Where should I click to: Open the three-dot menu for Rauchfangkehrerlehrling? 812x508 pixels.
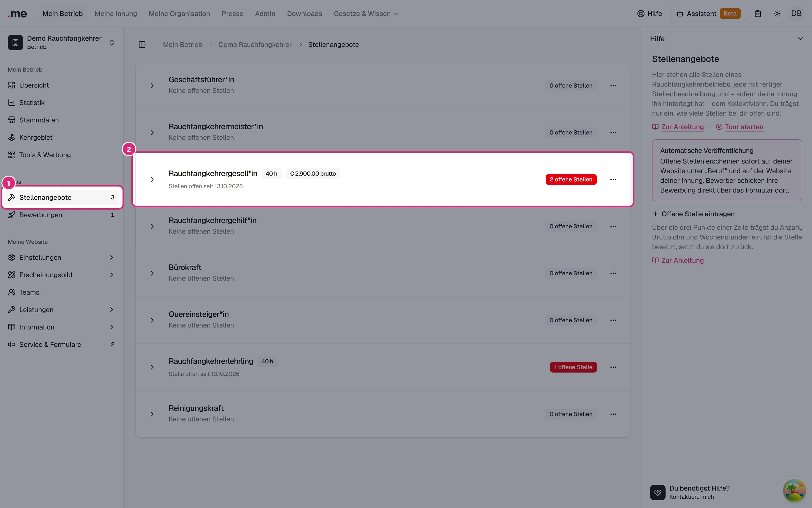pyautogui.click(x=613, y=367)
